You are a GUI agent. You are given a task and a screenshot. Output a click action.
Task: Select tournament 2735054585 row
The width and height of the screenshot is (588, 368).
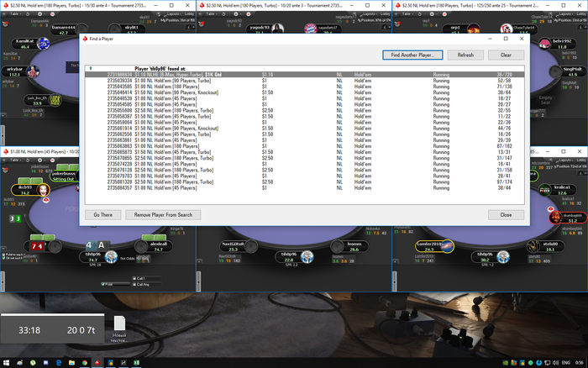(x=304, y=105)
